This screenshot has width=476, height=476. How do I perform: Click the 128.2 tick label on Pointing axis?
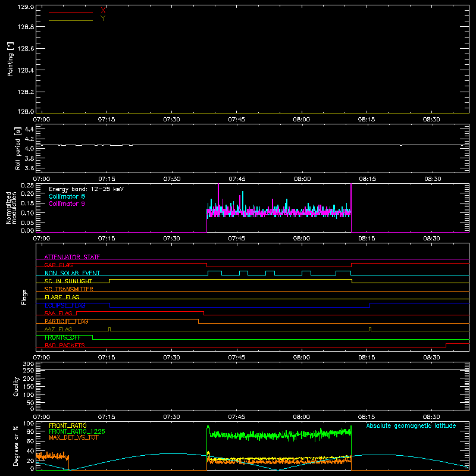pyautogui.click(x=26, y=92)
